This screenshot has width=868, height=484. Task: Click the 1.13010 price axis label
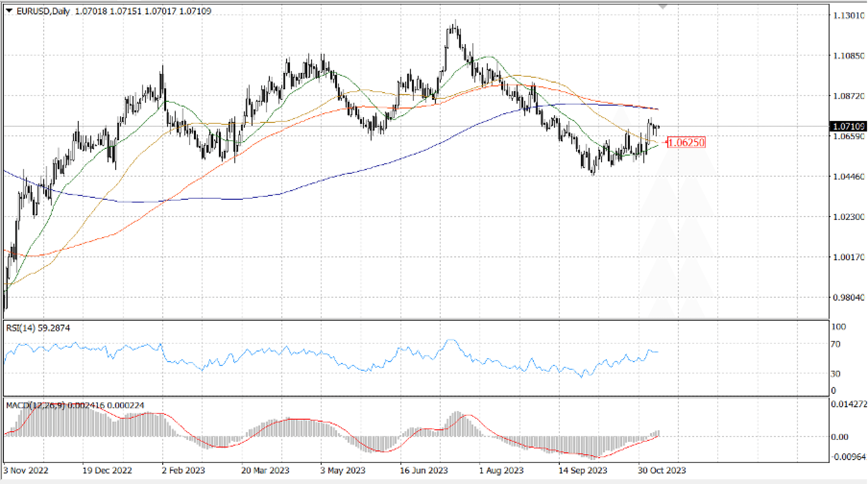tap(848, 15)
